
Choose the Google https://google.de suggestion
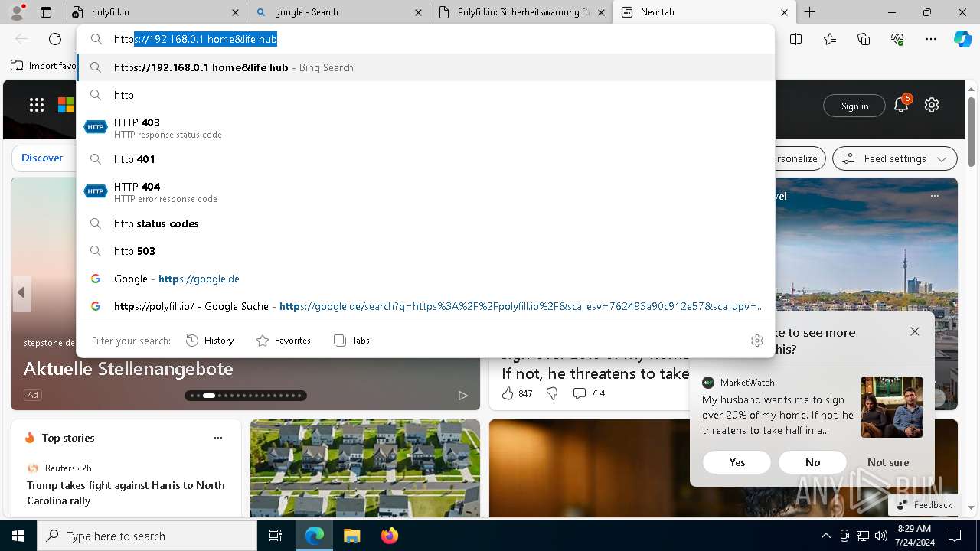(426, 279)
